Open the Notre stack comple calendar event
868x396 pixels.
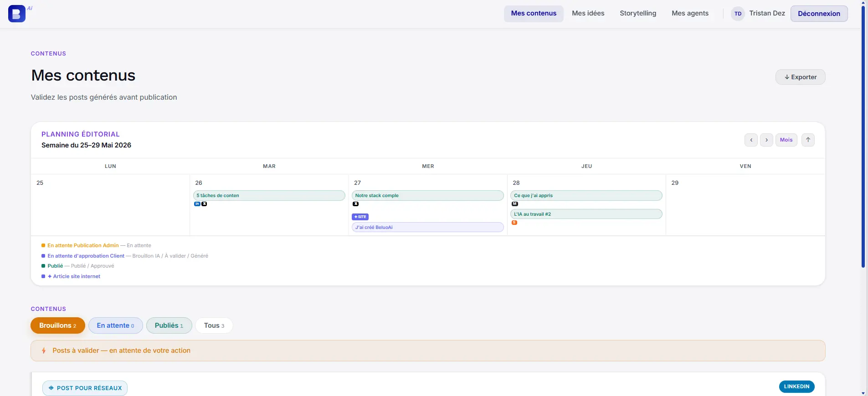coord(428,195)
